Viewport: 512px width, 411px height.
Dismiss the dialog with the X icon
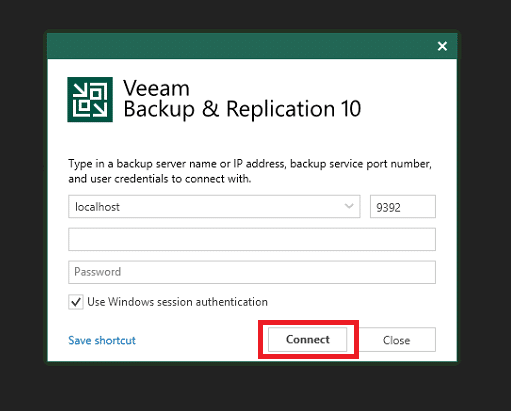(442, 46)
